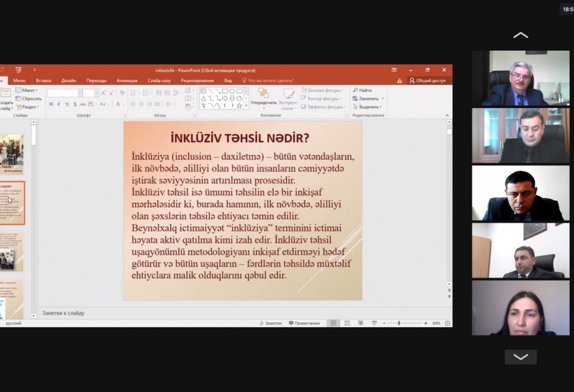Click the yellow activation warning icon
Viewport: 574px width, 392px height.
pyautogui.click(x=400, y=80)
